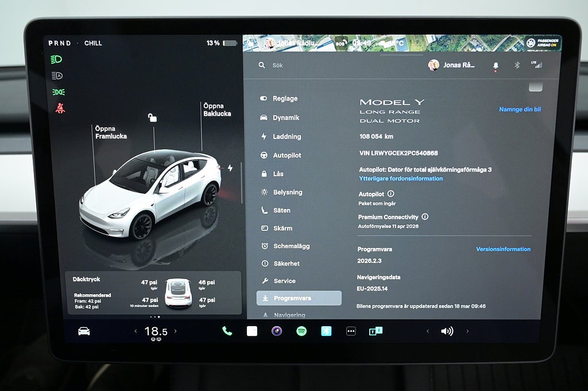Raise volume with right chevron
The image size is (588, 391).
point(467,331)
